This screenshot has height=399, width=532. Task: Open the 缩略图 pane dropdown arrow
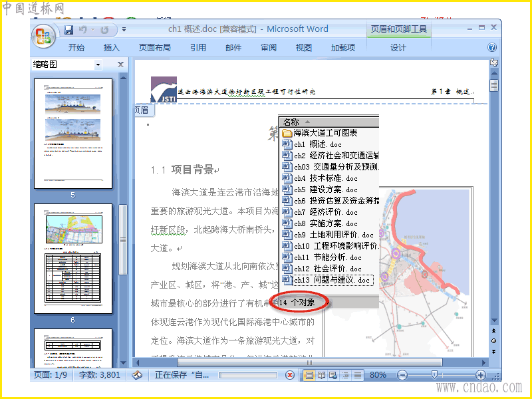coord(98,65)
